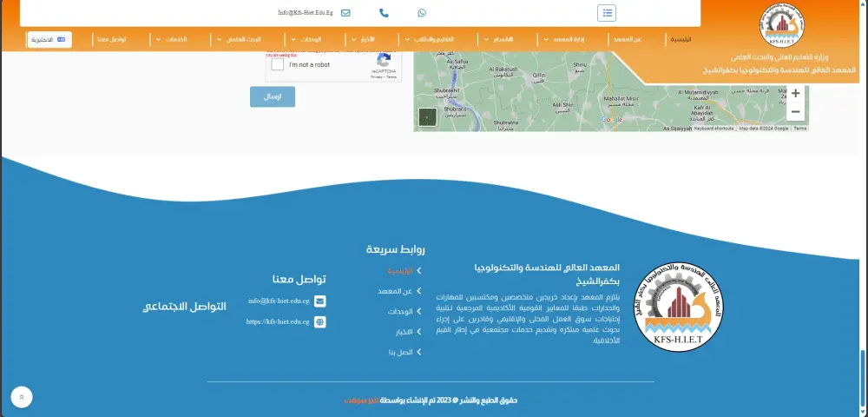The width and height of the screenshot is (868, 417).
Task: Click the orange developer credit link in copyright line
Action: [x=361, y=400]
